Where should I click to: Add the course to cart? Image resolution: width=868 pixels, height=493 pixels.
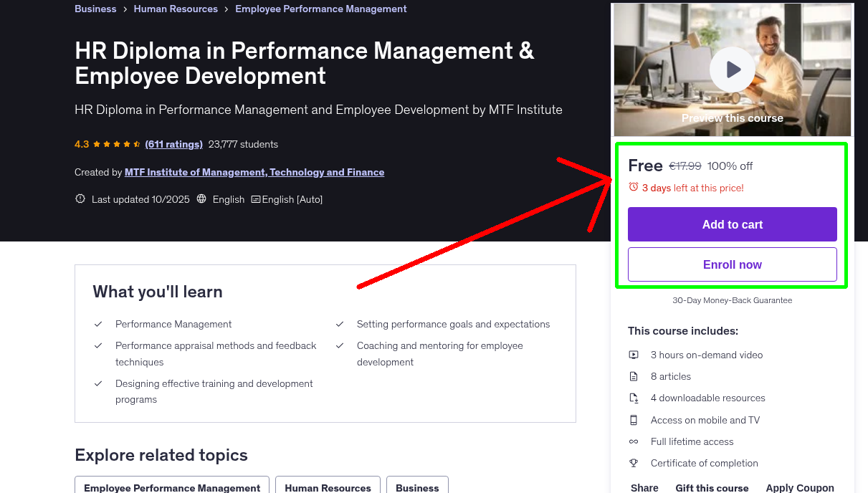(732, 224)
